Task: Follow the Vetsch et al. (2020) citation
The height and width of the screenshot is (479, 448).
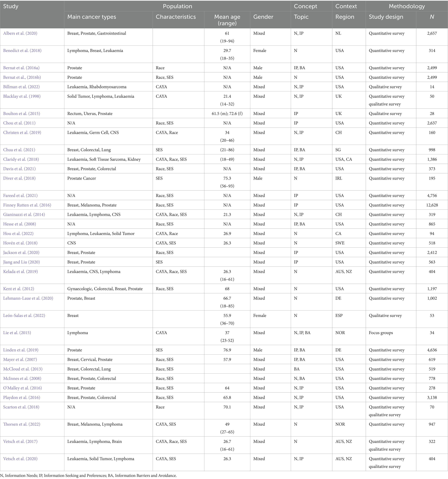Action: (x=20, y=459)
